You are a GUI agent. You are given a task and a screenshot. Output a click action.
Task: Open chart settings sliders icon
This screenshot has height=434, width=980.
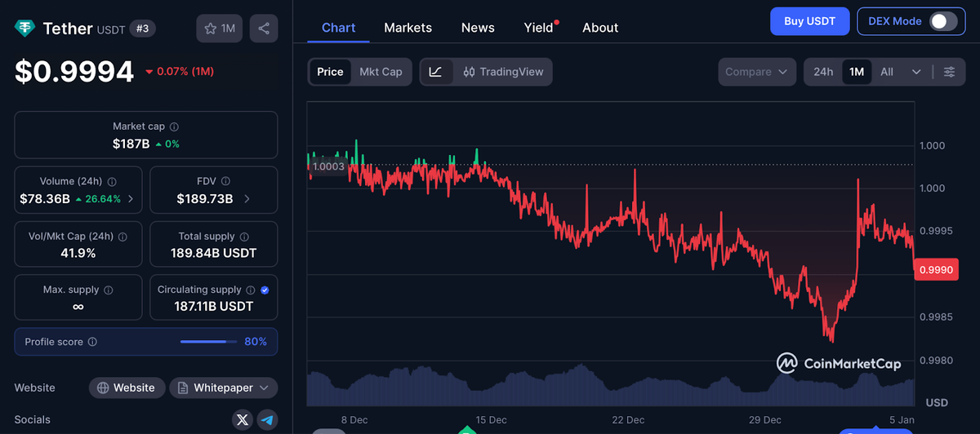point(949,72)
